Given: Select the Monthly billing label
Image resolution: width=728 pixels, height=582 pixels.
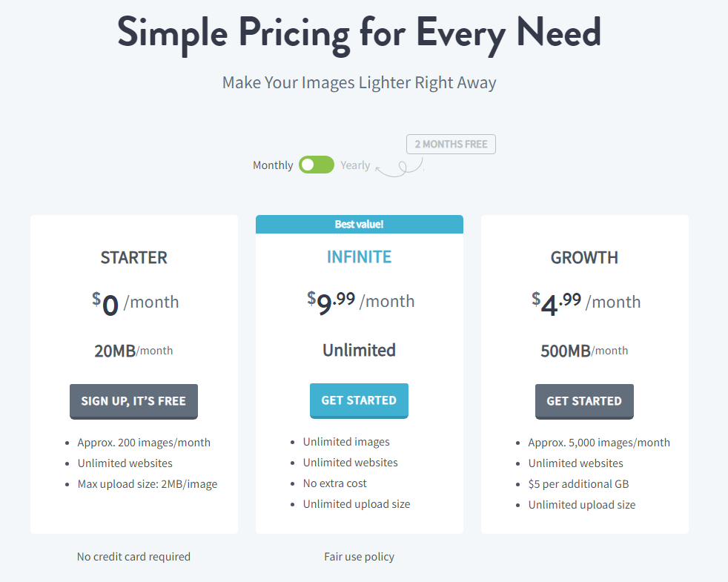Looking at the screenshot, I should coord(273,165).
